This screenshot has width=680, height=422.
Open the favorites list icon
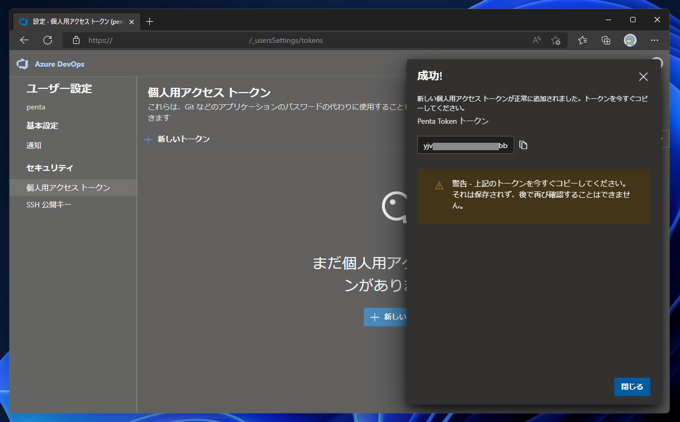[x=582, y=40]
